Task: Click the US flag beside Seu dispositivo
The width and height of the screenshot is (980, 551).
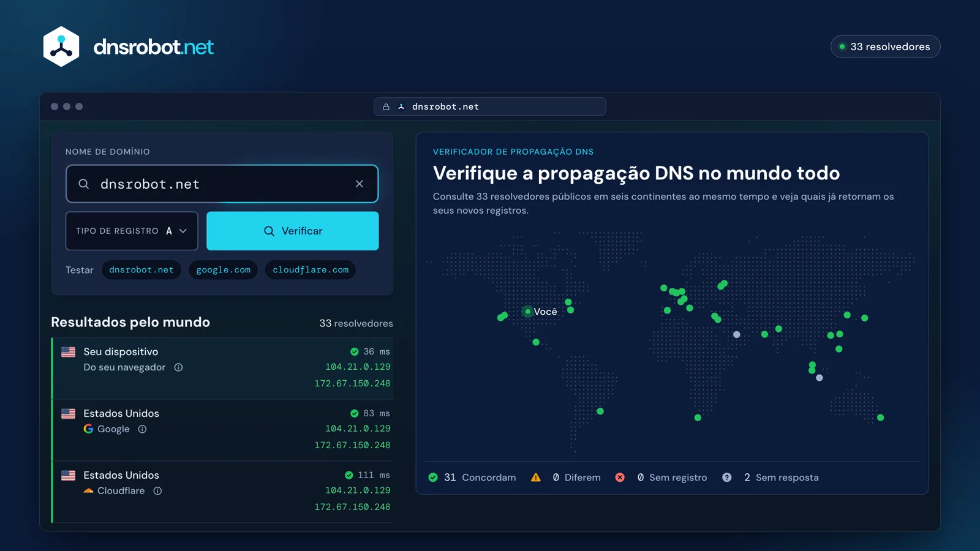Action: click(x=69, y=352)
